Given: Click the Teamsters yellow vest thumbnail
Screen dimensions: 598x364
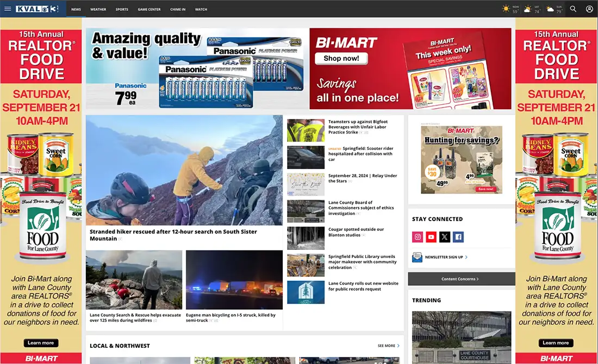Looking at the screenshot, I should pyautogui.click(x=306, y=130).
